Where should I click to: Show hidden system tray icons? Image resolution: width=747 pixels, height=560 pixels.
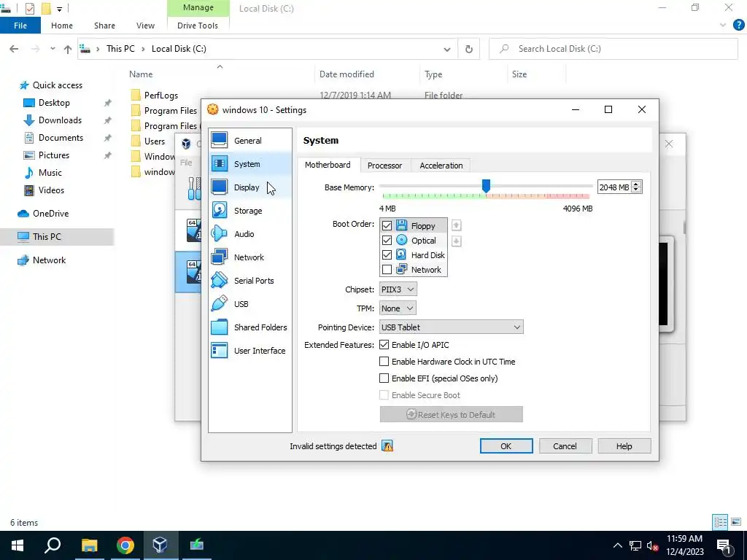click(617, 545)
